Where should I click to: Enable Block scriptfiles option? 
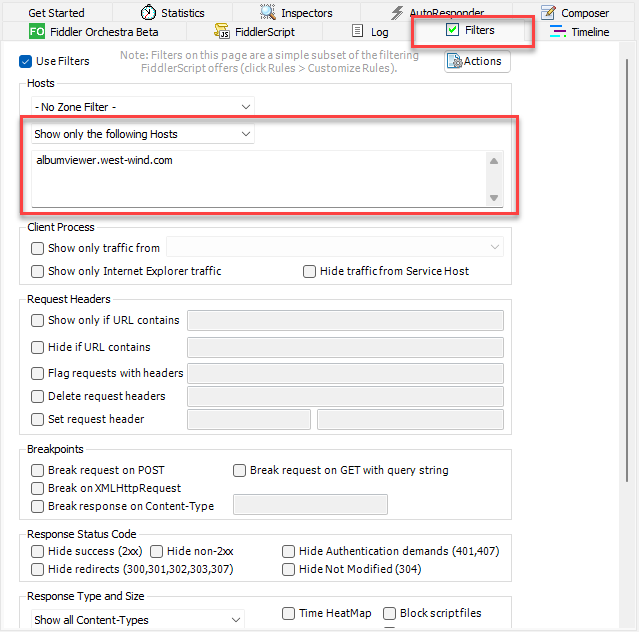click(x=389, y=613)
